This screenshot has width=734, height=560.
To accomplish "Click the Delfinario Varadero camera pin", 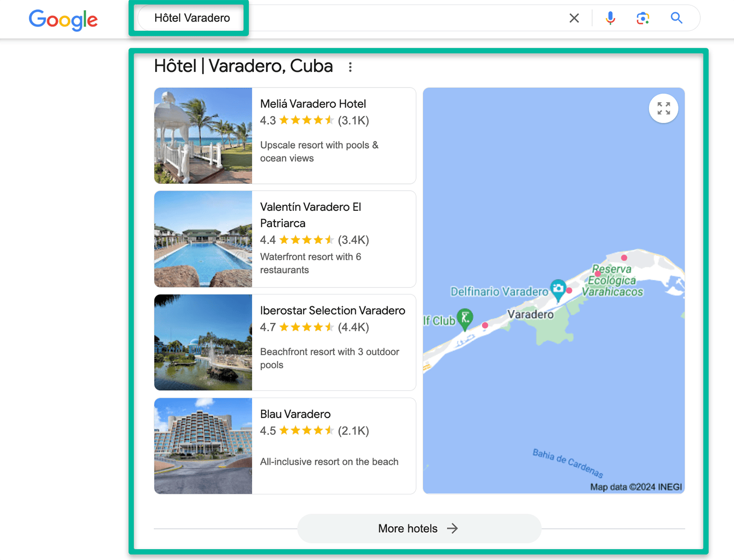I will click(558, 290).
